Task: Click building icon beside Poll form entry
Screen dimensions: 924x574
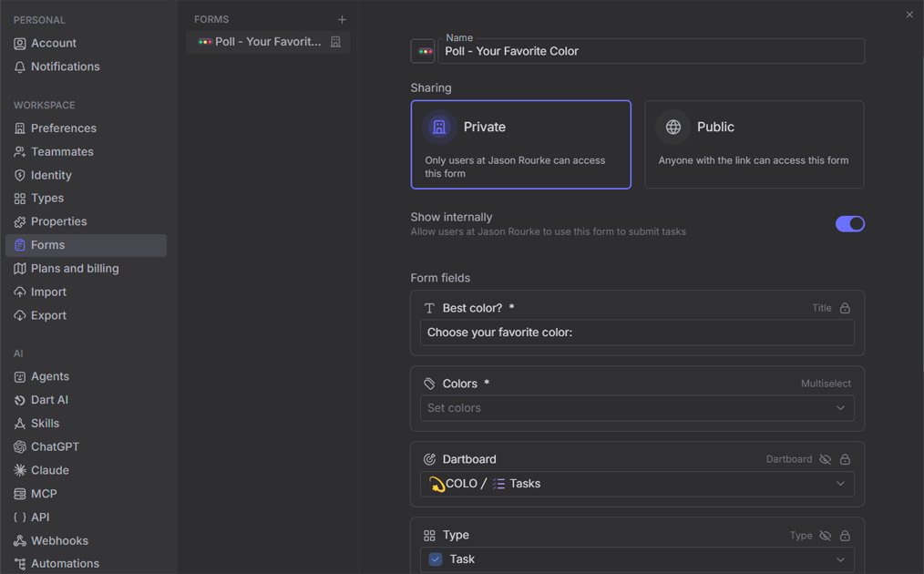Action: point(335,42)
